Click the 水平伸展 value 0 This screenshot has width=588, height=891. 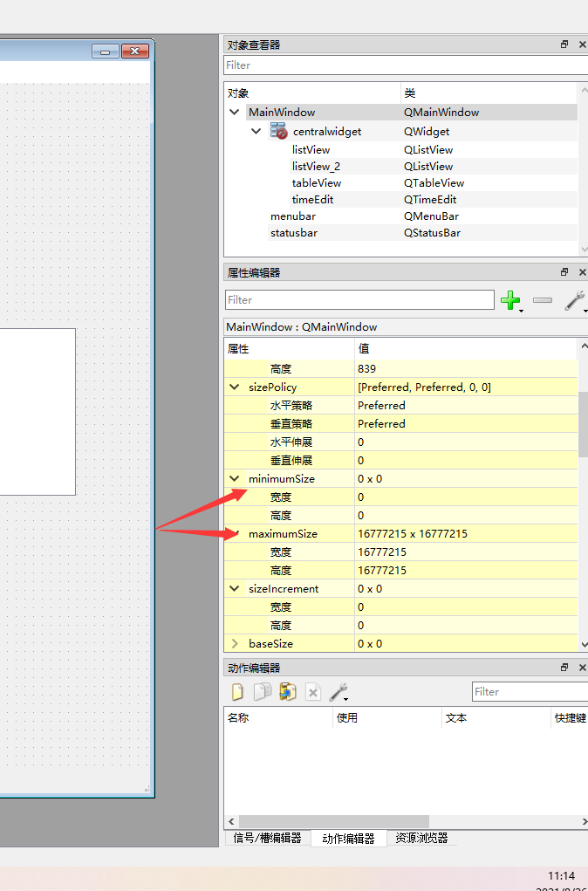pyautogui.click(x=466, y=442)
